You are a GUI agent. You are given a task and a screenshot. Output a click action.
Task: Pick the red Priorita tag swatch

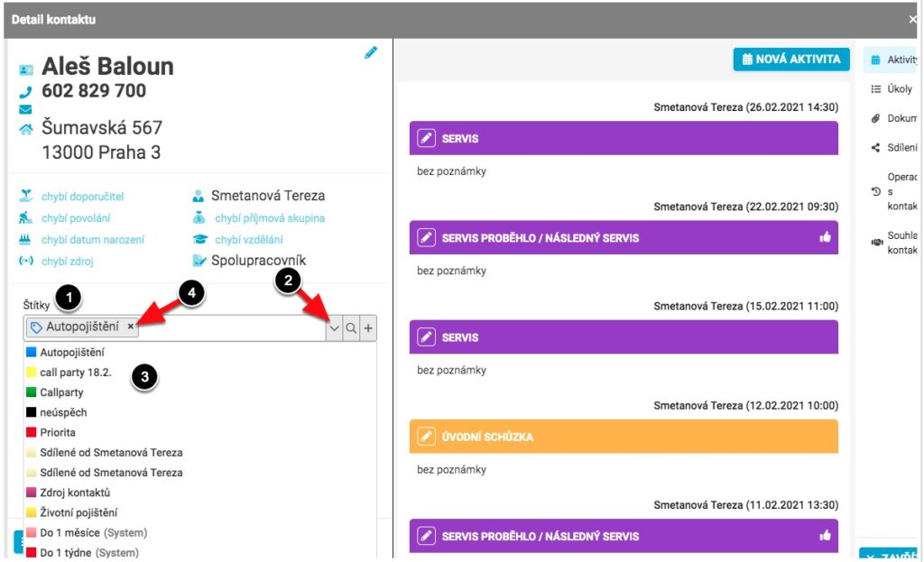(32, 432)
